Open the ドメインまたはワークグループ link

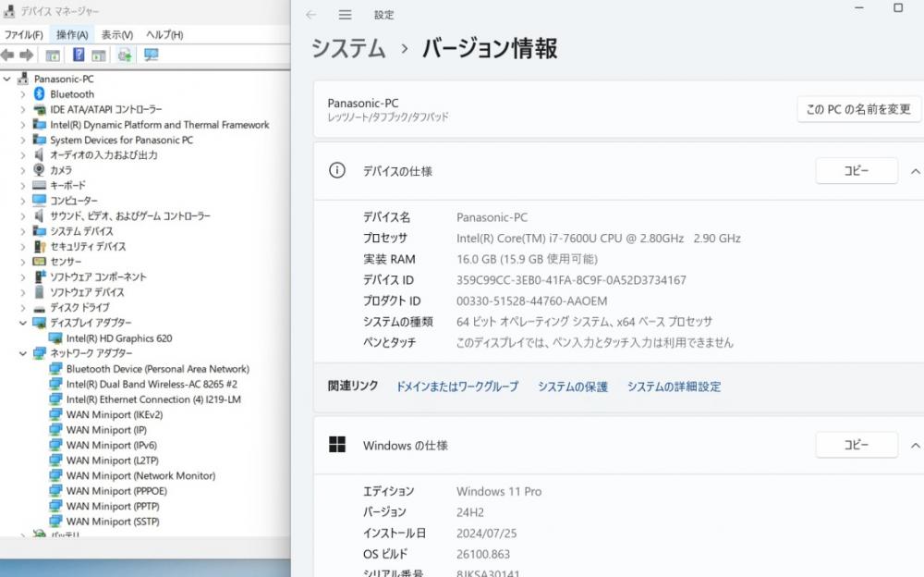(x=457, y=387)
